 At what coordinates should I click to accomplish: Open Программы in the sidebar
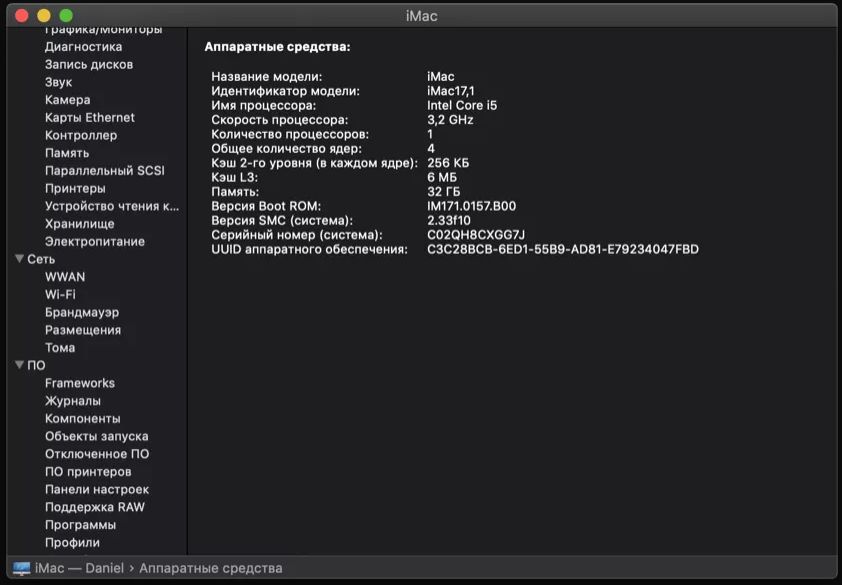80,525
